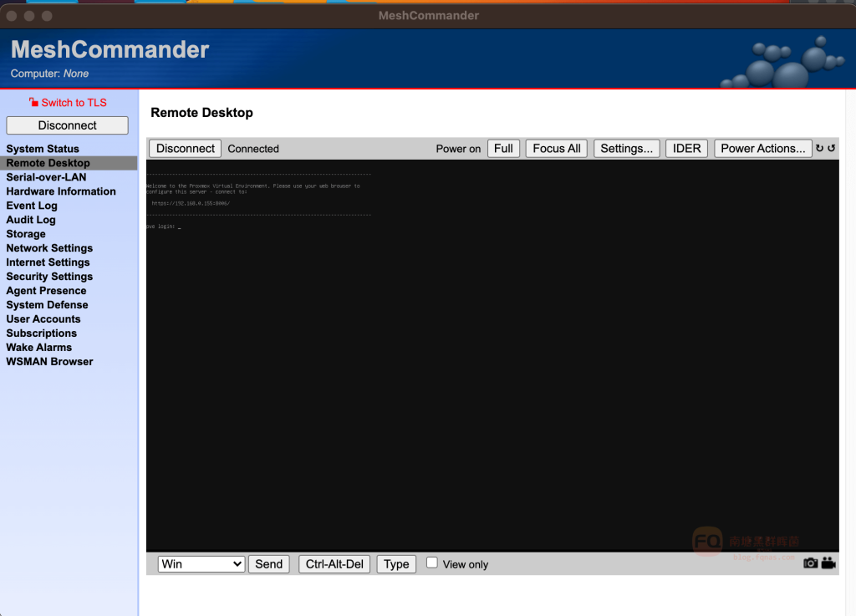Take a screenshot with the camera icon
Image resolution: width=856 pixels, height=616 pixels.
pyautogui.click(x=810, y=563)
